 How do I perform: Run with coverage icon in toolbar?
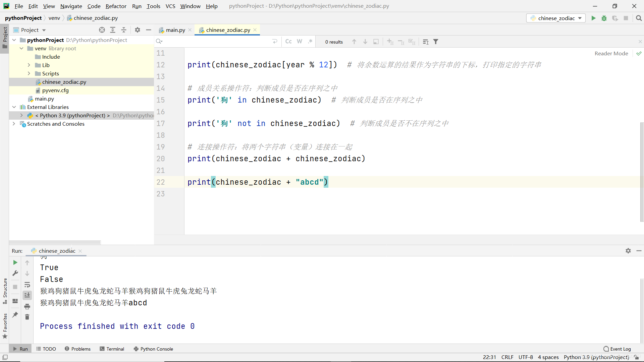pyautogui.click(x=615, y=18)
